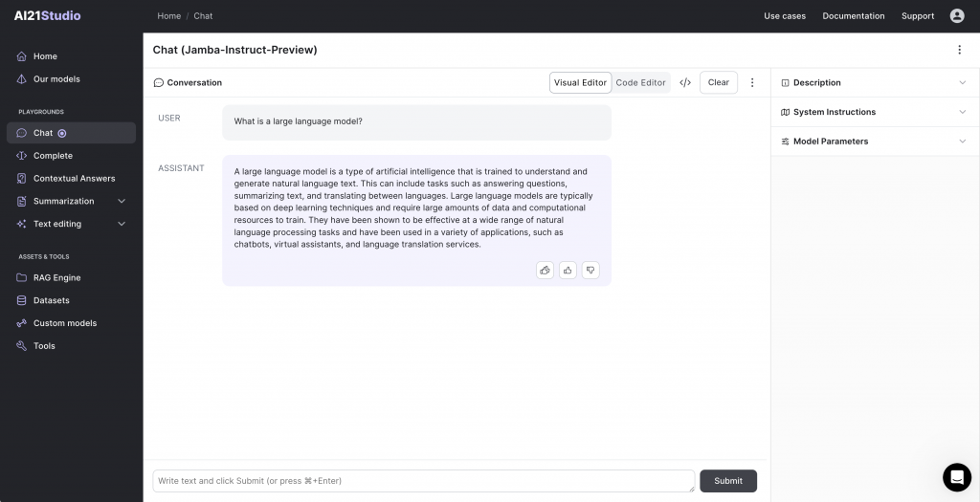The height and width of the screenshot is (502, 980).
Task: Focus the message text input box
Action: tap(423, 481)
